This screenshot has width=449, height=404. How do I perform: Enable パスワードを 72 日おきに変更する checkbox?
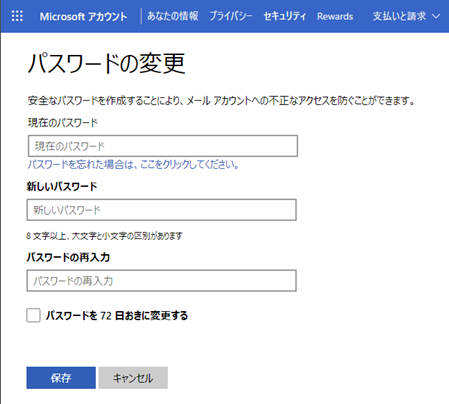pyautogui.click(x=33, y=315)
